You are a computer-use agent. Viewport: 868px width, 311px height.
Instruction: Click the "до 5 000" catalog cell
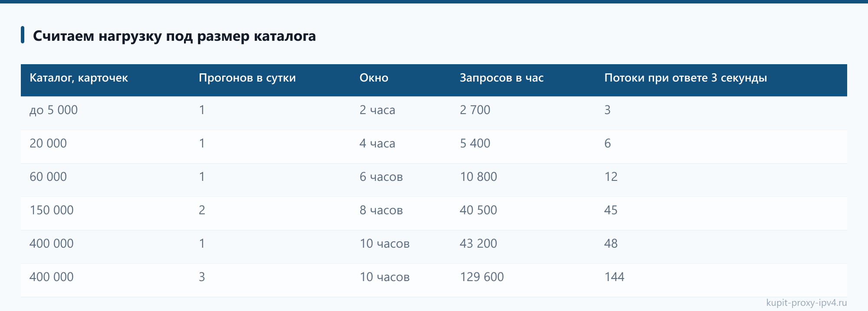(x=53, y=110)
